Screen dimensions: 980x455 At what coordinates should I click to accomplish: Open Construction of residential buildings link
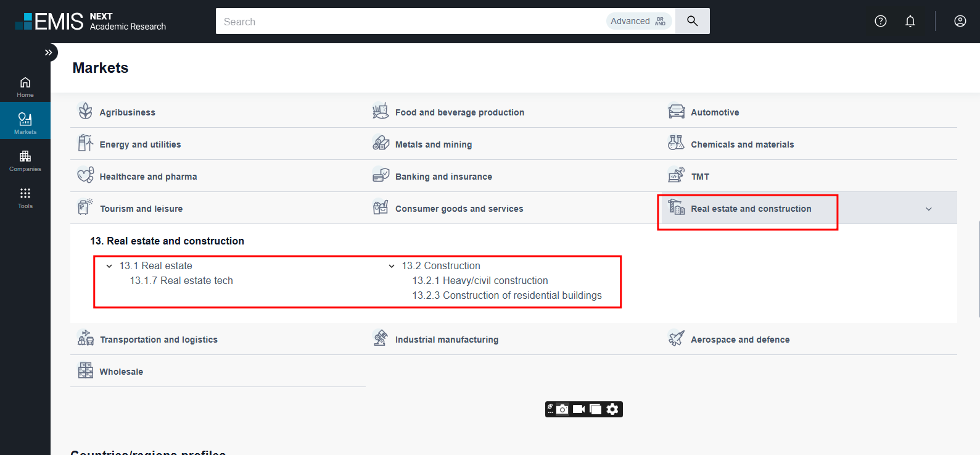(506, 296)
